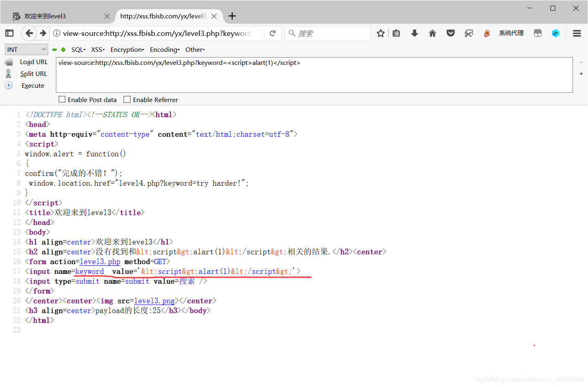Click the Load URL button
The height and width of the screenshot is (387, 588).
pyautogui.click(x=34, y=62)
